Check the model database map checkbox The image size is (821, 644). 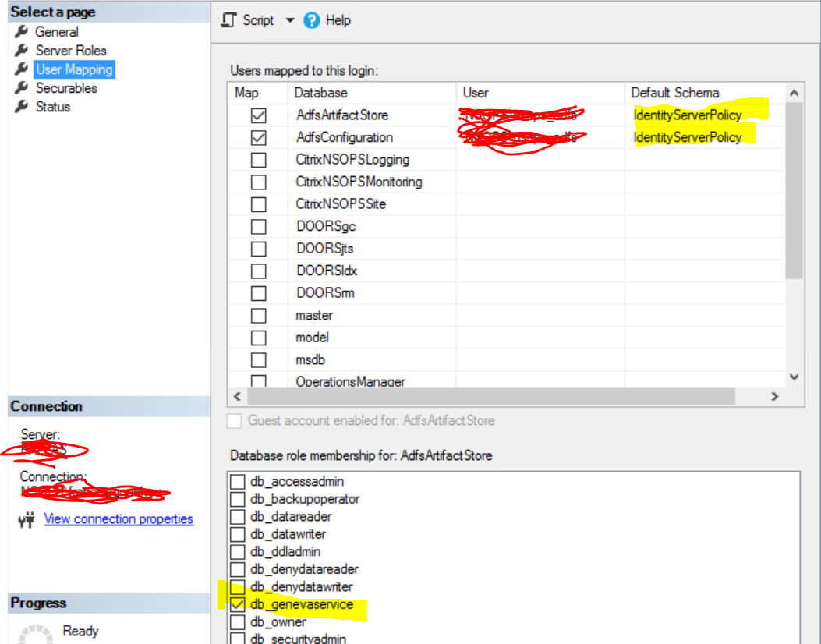(258, 338)
